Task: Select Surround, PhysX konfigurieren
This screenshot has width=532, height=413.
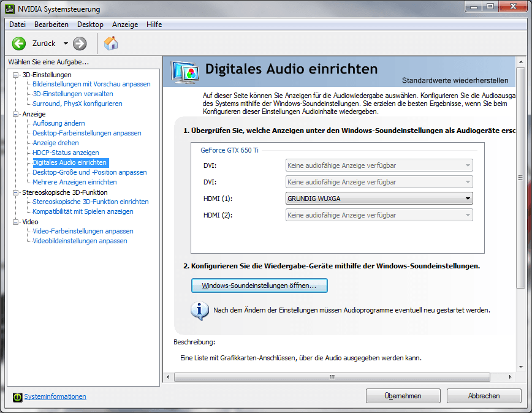Action: tap(77, 104)
